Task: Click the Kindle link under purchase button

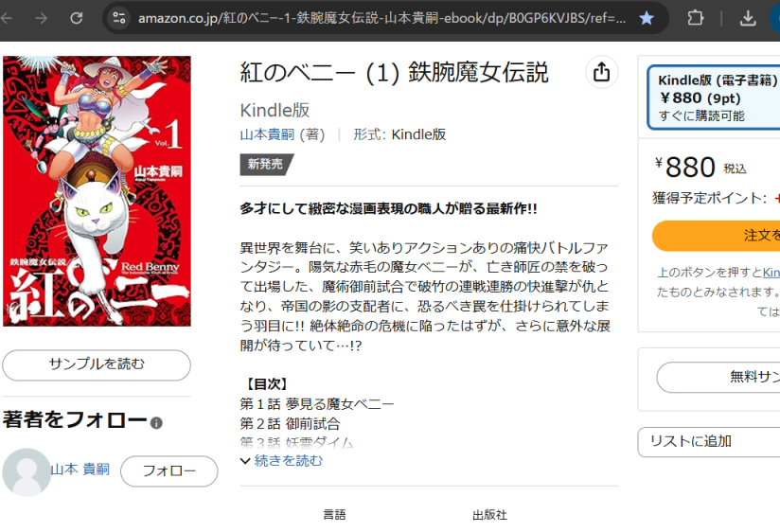Action: tap(771, 273)
